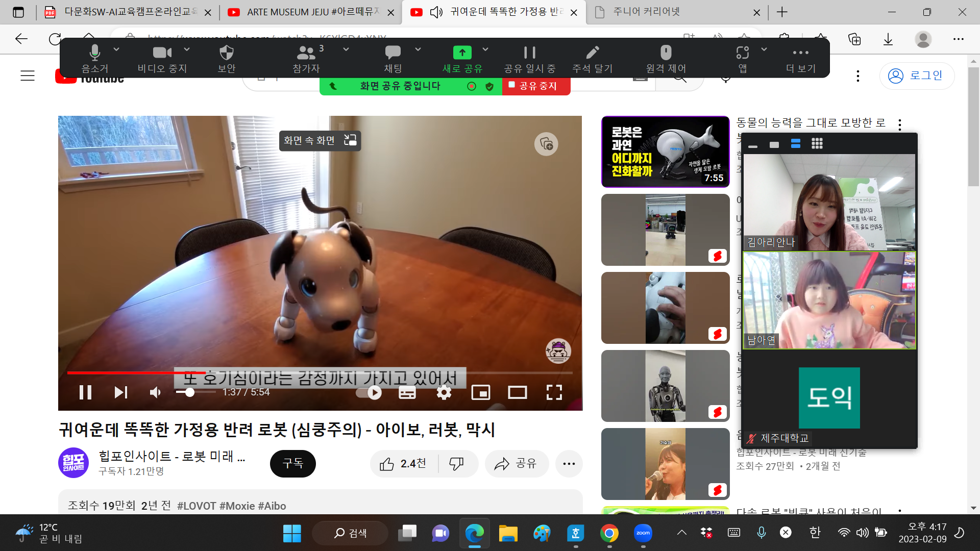Switch to ARTE MUSEUM JEJU tab
The image size is (980, 551).
tap(305, 12)
